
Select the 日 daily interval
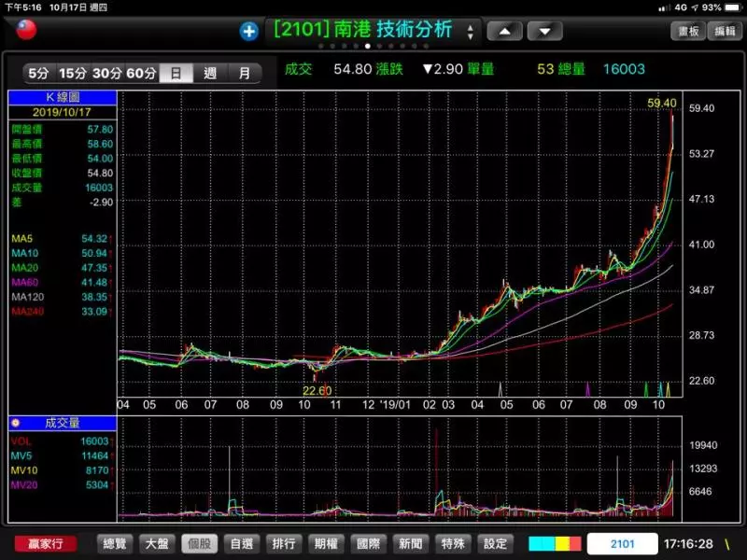pyautogui.click(x=176, y=74)
